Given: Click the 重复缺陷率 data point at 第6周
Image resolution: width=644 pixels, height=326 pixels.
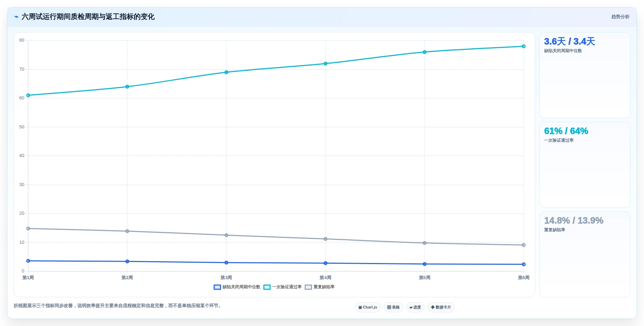Looking at the screenshot, I should pos(524,245).
